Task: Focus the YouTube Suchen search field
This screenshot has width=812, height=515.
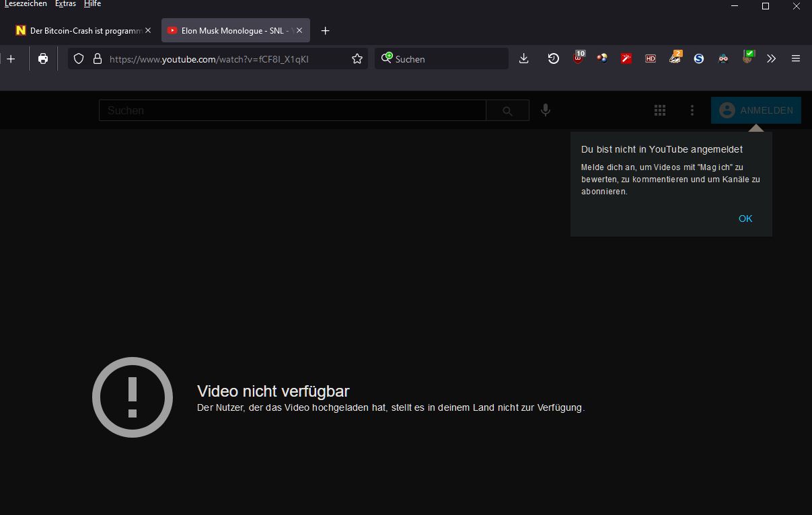Action: tap(292, 110)
